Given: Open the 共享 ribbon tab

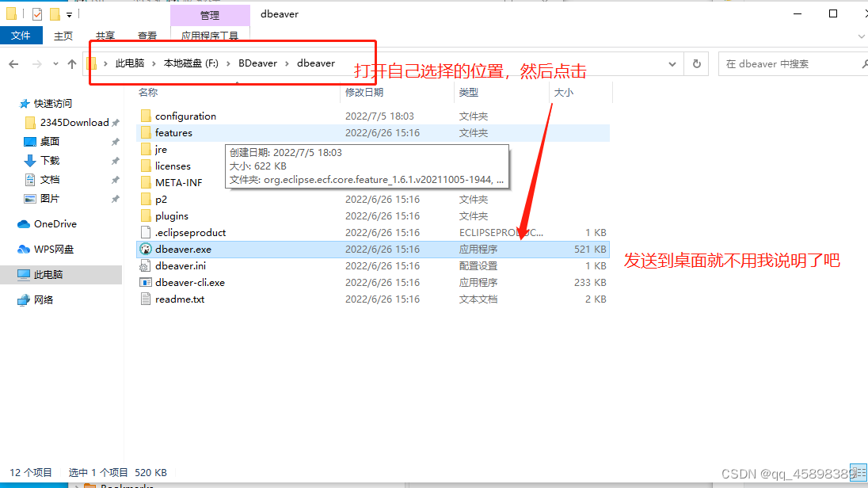Looking at the screenshot, I should tap(105, 36).
